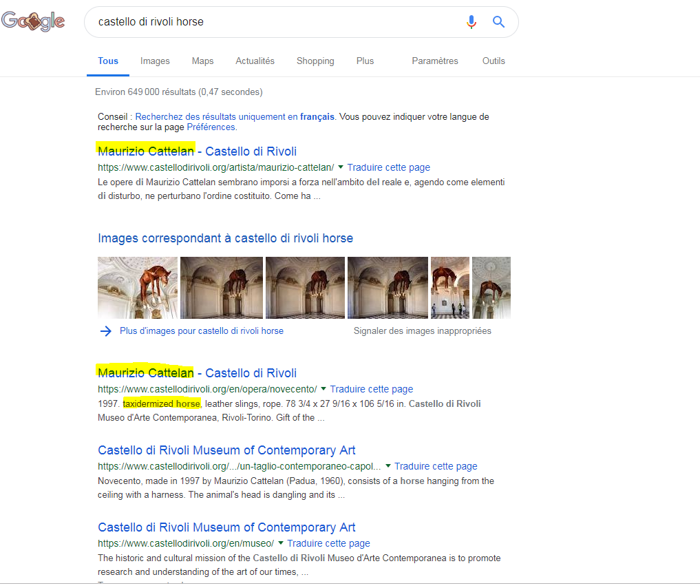
Task: Open first Maurizio Cattelan - Castello di Rivoli result
Action: [197, 151]
